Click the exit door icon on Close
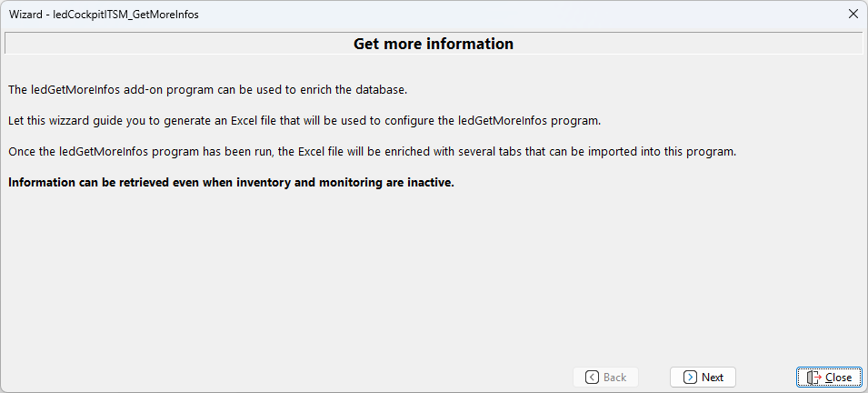The image size is (868, 393). pos(814,377)
